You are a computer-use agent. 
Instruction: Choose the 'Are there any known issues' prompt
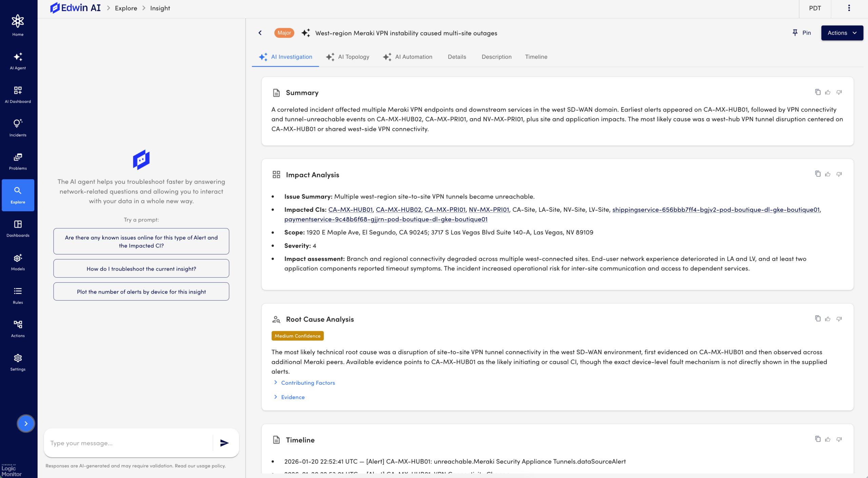point(141,241)
